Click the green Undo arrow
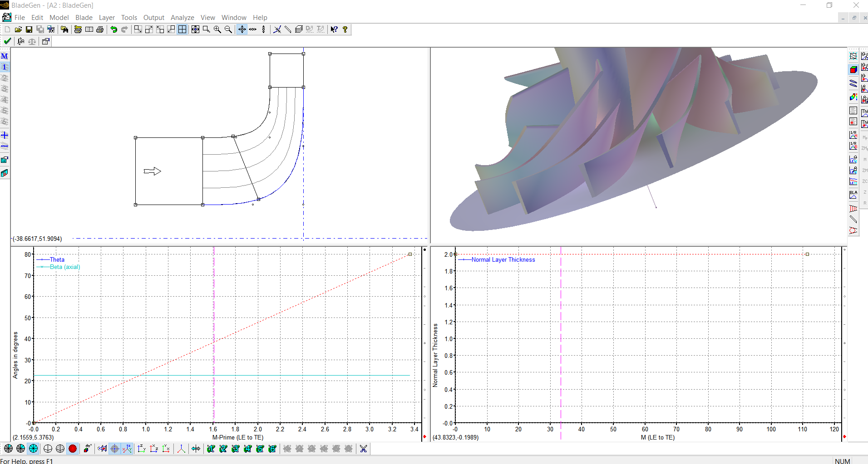The image size is (868, 464). click(x=113, y=29)
